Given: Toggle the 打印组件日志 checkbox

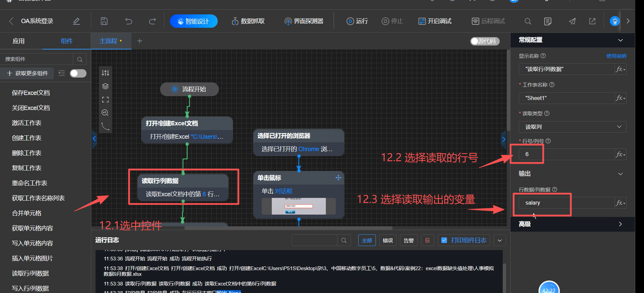Looking at the screenshot, I should [444, 240].
